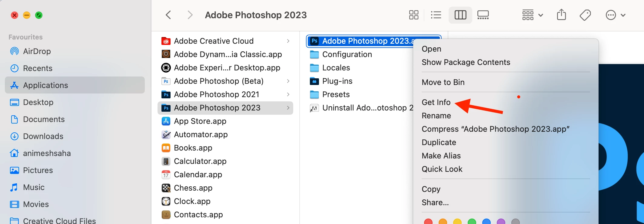This screenshot has width=644, height=224.
Task: Choose Get Info from the context menu
Action: pos(436,102)
